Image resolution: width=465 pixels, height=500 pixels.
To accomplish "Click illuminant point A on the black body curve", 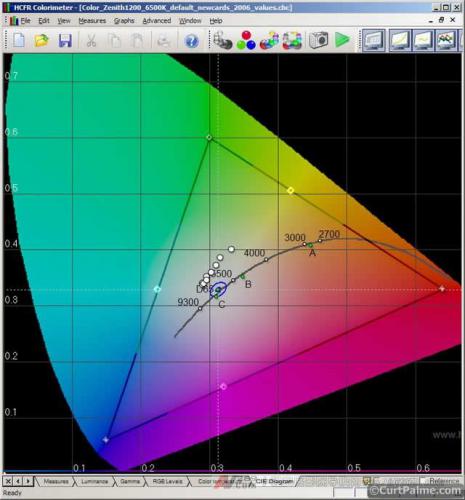I will [x=310, y=245].
